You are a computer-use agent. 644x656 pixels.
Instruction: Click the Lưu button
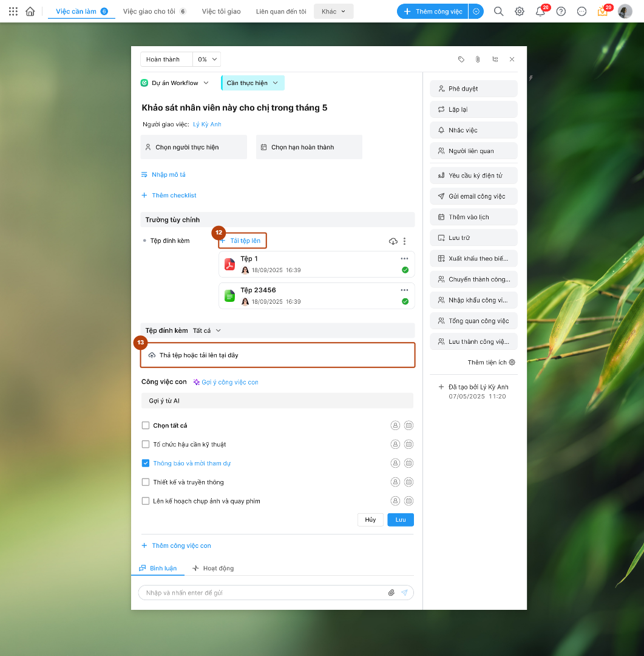click(x=401, y=519)
